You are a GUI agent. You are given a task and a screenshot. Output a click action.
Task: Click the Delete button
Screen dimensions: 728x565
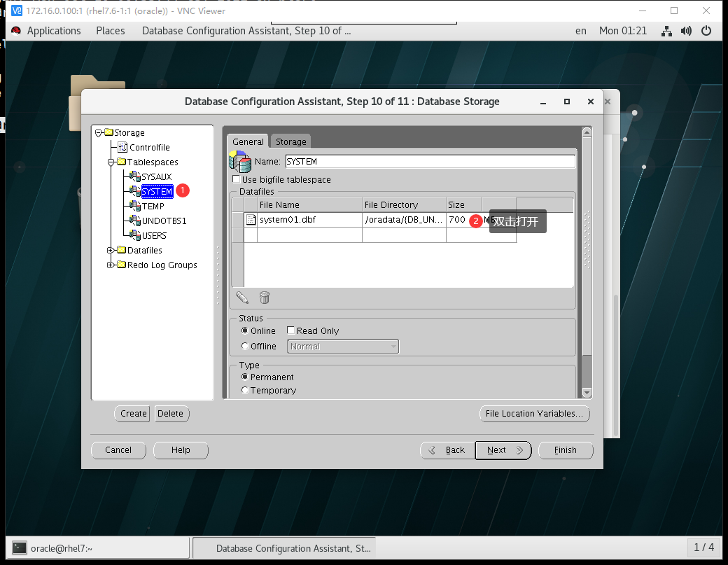pos(170,413)
